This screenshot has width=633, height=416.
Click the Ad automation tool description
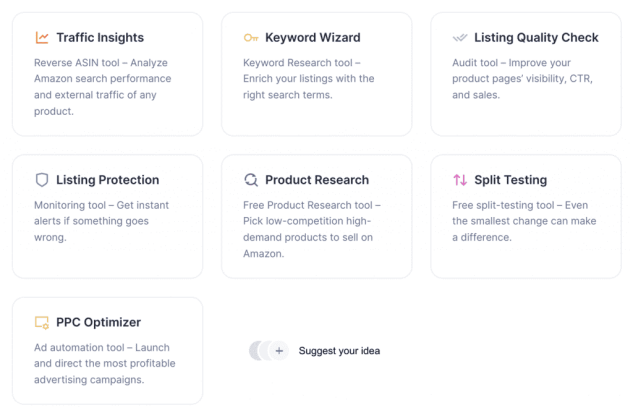pyautogui.click(x=105, y=363)
